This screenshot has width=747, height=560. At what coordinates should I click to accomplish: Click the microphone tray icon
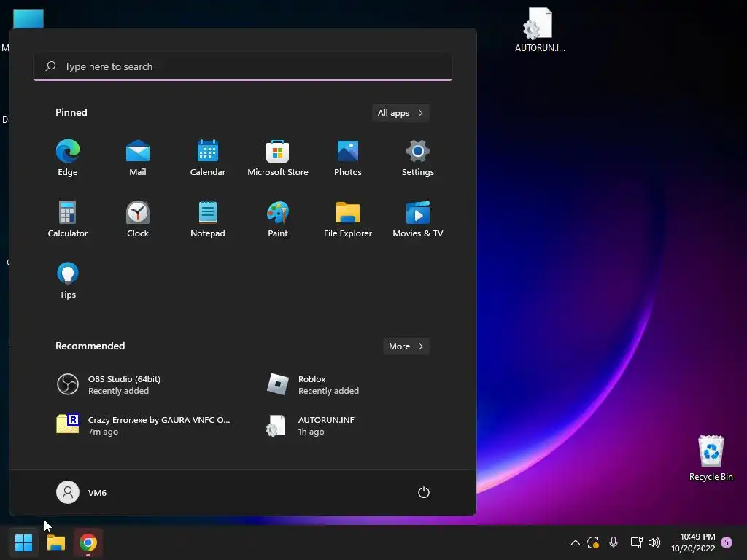[x=614, y=542]
